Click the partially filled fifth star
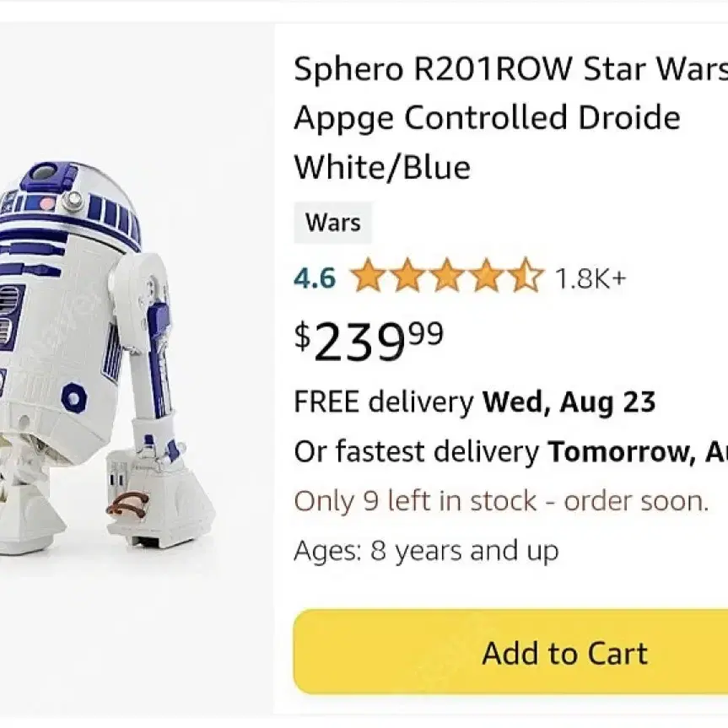The image size is (728, 728). (526, 275)
